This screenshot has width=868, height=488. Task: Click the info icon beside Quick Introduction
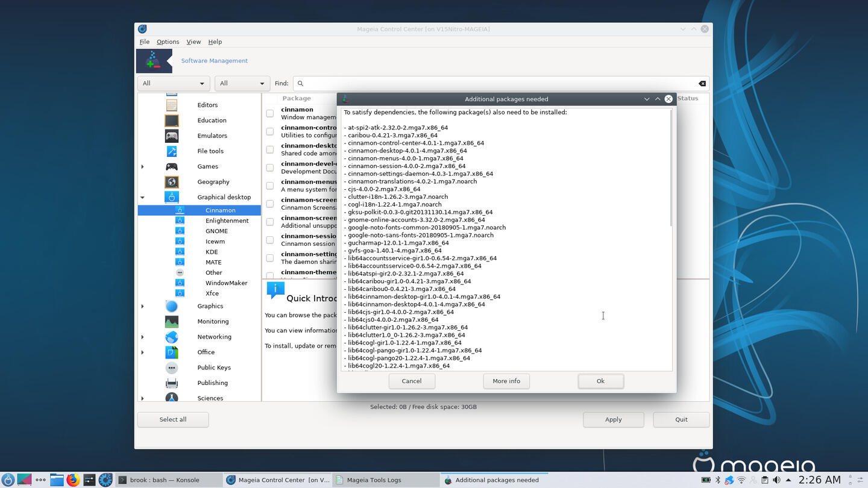[x=275, y=290]
